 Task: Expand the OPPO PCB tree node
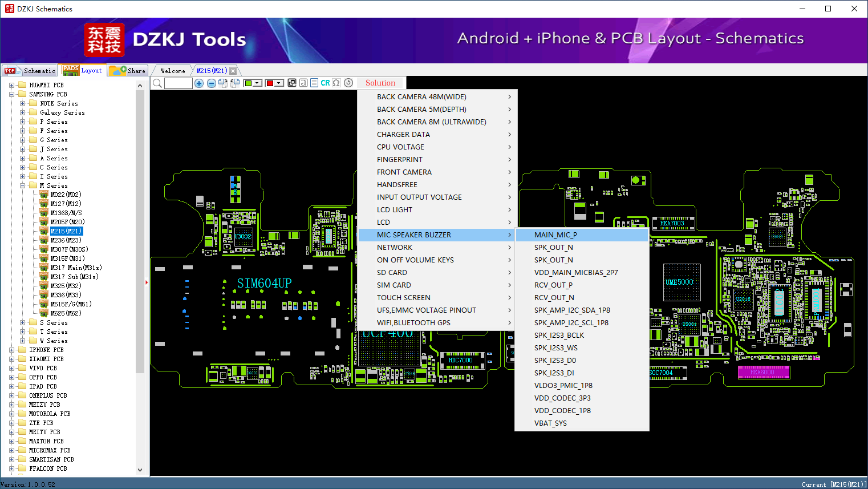click(x=12, y=377)
